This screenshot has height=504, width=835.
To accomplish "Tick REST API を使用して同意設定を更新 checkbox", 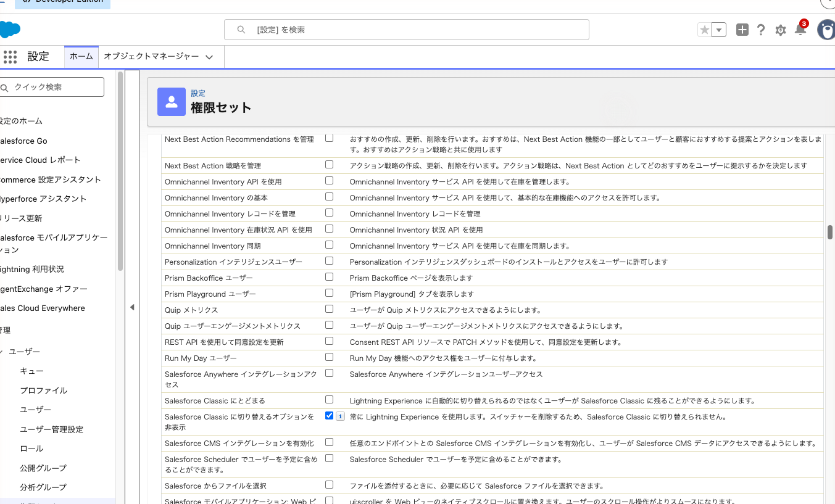I will click(329, 341).
